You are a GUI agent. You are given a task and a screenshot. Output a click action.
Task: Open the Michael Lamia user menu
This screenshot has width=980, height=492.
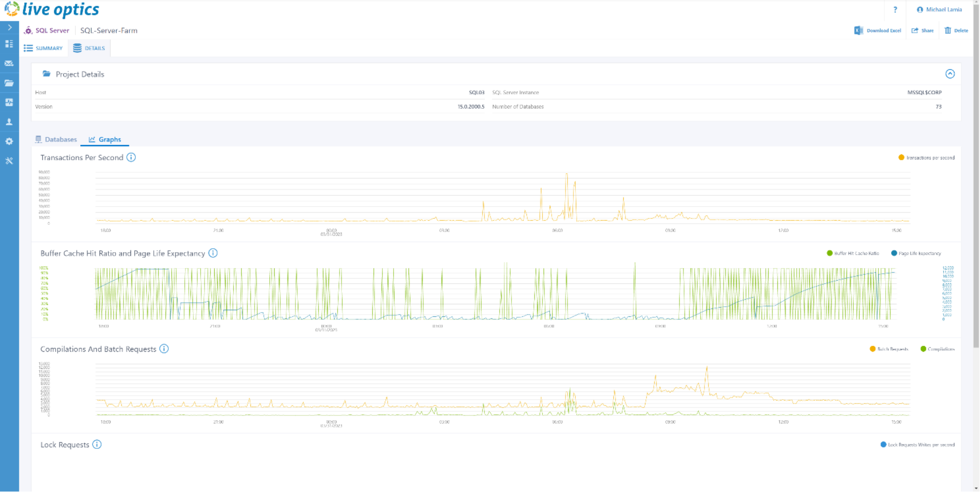939,10
